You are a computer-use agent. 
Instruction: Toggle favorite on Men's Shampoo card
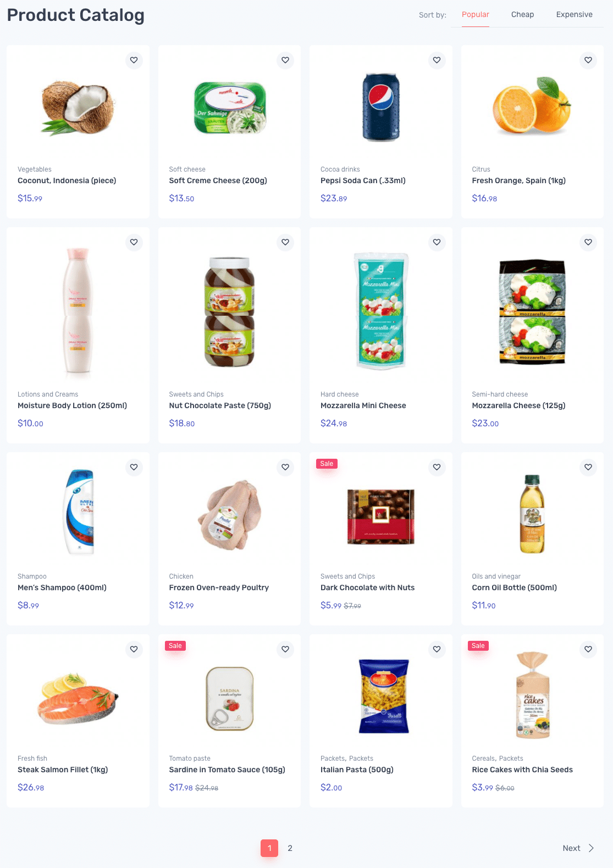click(x=134, y=467)
